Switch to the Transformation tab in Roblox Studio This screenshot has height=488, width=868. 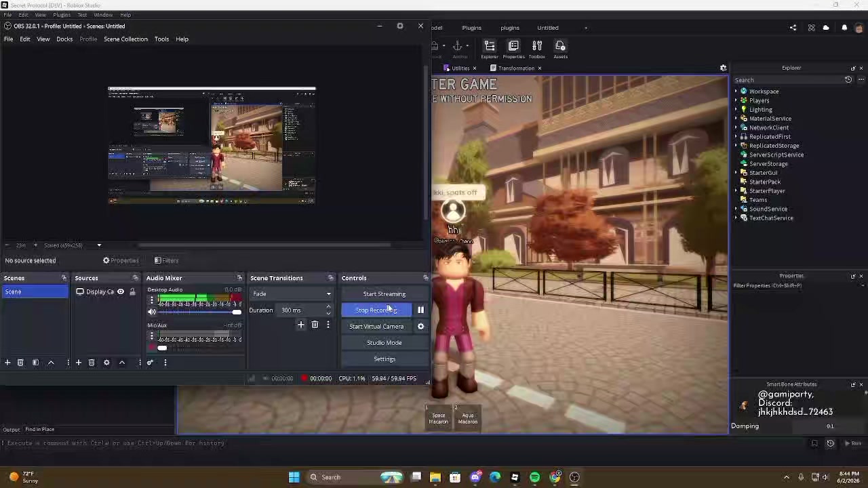pos(516,68)
